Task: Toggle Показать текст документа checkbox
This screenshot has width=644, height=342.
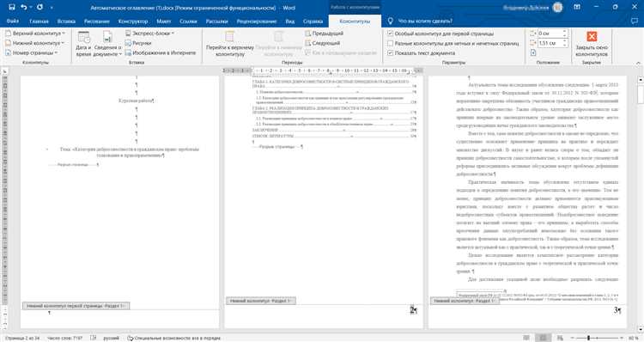Action: click(422, 53)
